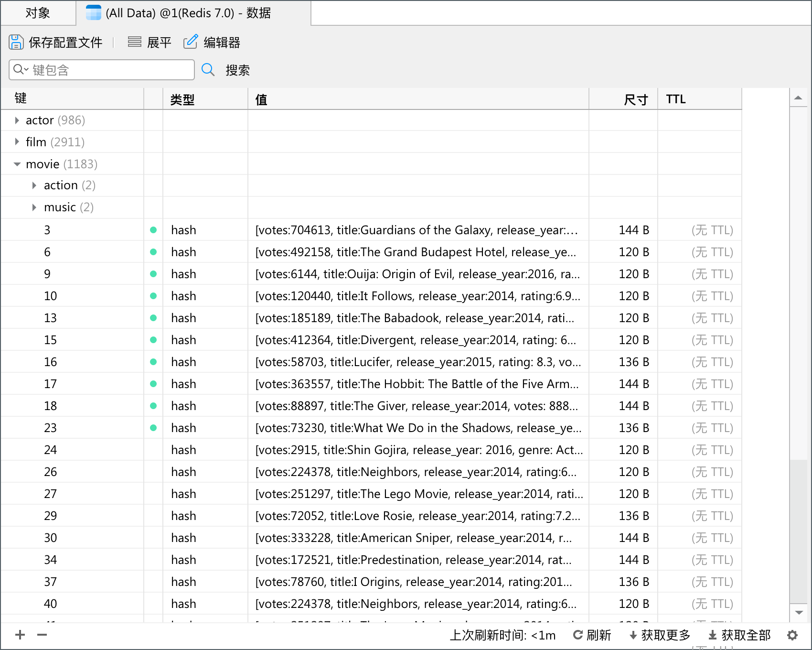Click the blue search magnifier icon

coord(208,70)
